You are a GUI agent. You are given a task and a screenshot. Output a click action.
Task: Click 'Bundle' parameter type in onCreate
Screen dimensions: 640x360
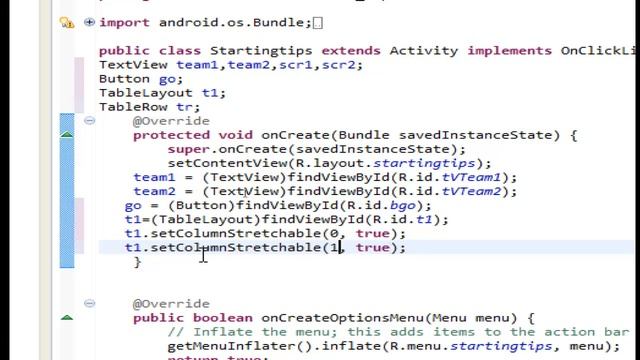(364, 135)
